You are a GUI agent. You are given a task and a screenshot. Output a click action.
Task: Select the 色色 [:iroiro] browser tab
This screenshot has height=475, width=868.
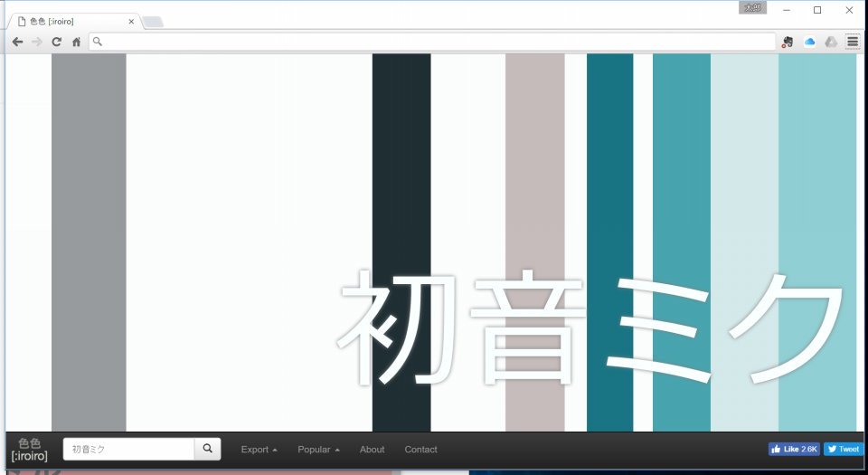[73, 22]
